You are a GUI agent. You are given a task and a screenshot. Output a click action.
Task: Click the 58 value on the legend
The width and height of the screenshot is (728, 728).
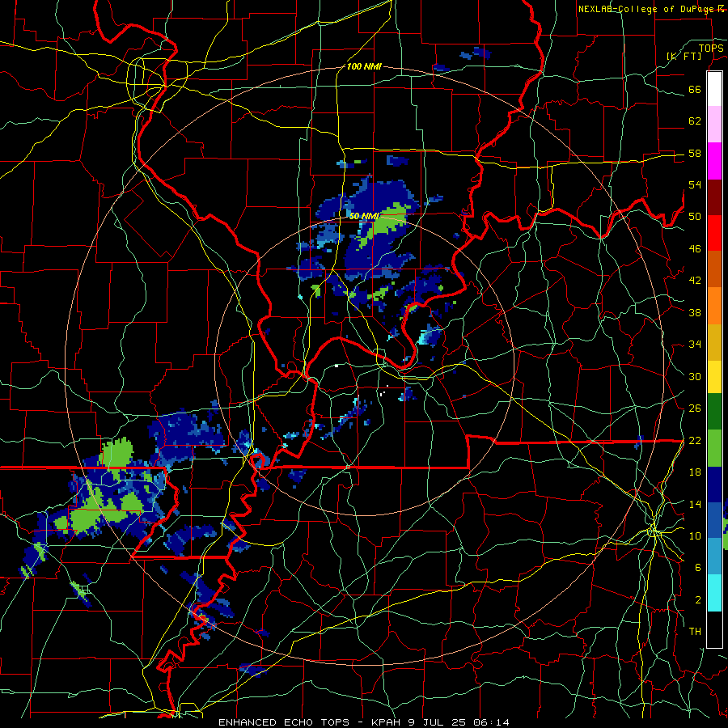(695, 153)
